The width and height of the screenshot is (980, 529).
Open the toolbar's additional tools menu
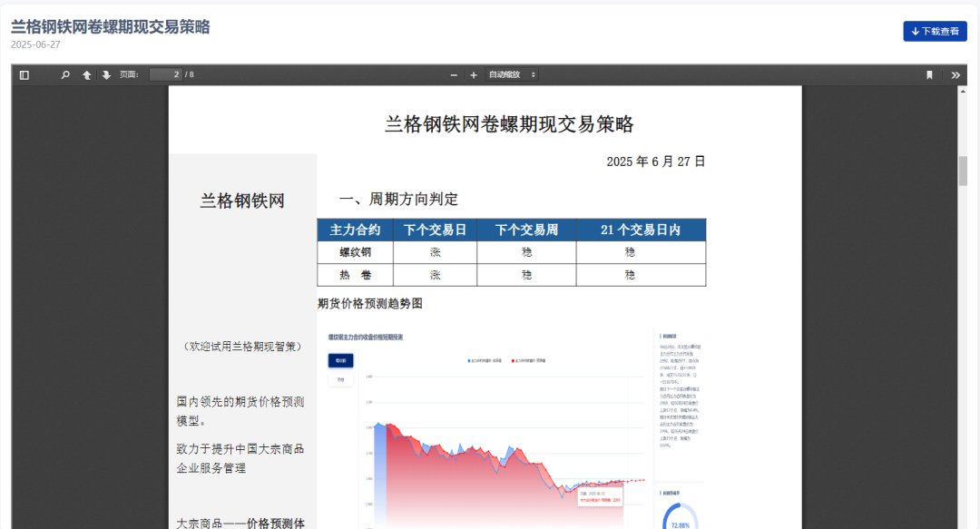(955, 75)
